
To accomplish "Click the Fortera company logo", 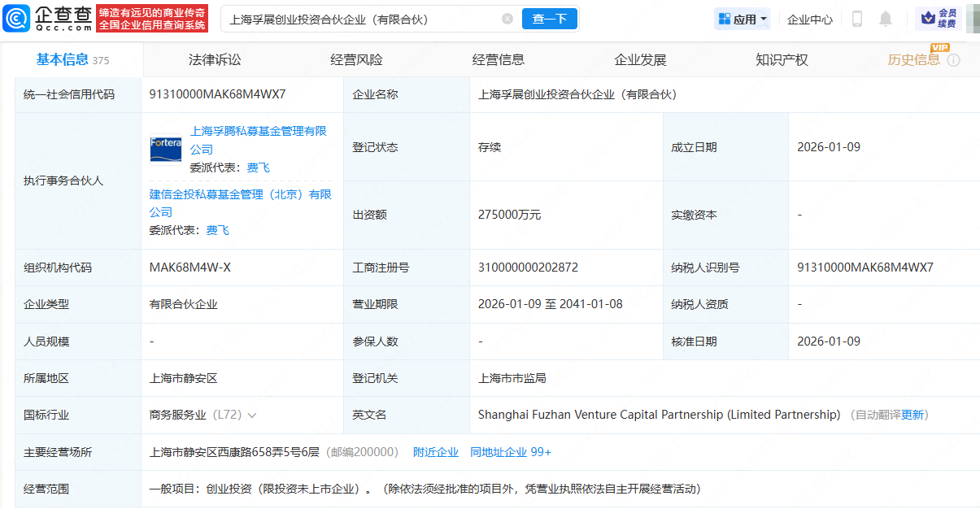I will coord(166,149).
